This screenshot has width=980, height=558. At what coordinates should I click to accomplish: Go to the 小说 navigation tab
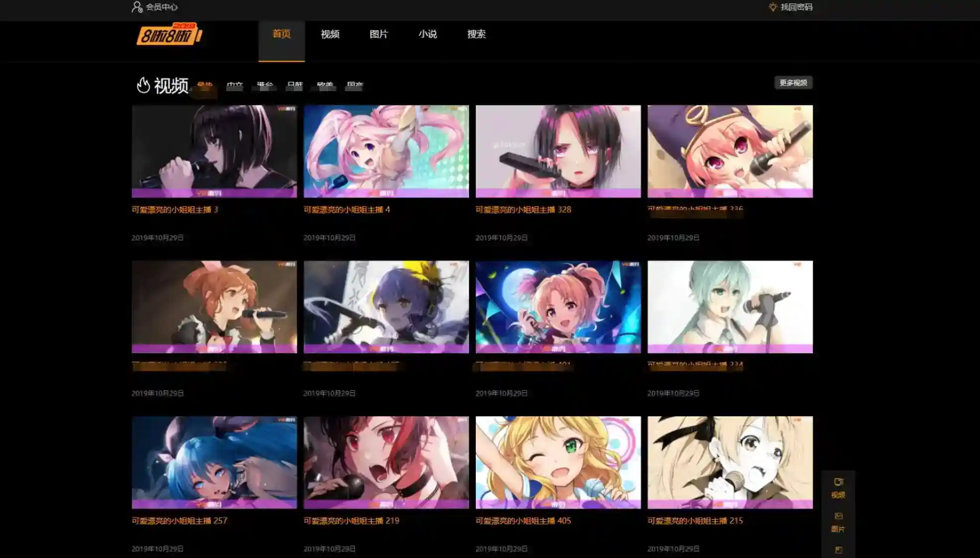[428, 34]
